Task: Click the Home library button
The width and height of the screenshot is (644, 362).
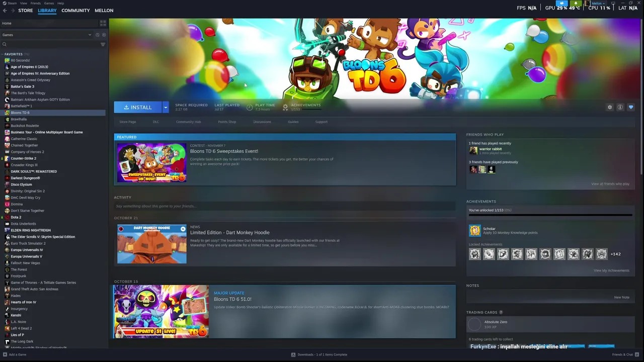Action: pos(50,23)
